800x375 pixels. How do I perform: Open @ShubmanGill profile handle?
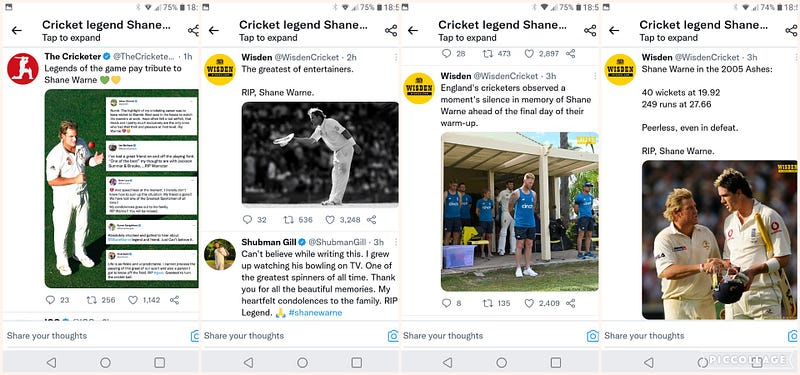(337, 242)
